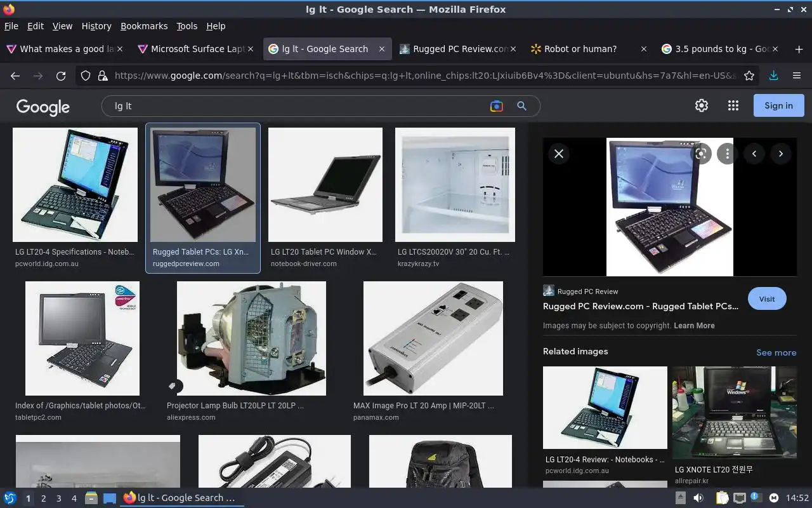Open the system application launcher menu
This screenshot has height=508, width=812.
(x=10, y=498)
